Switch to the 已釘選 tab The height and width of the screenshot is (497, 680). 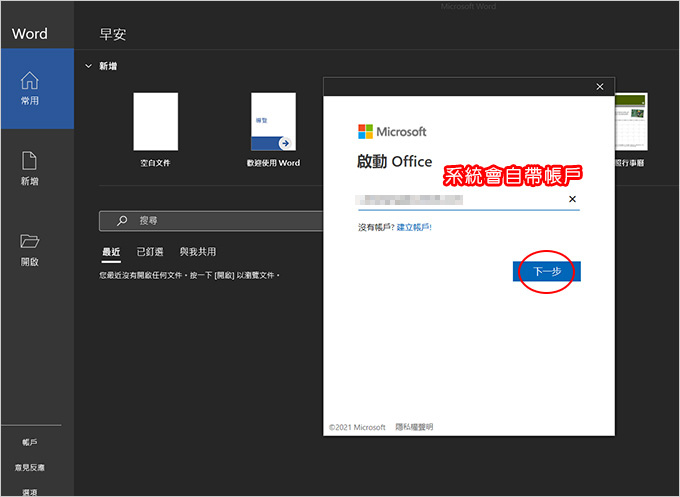(x=150, y=252)
